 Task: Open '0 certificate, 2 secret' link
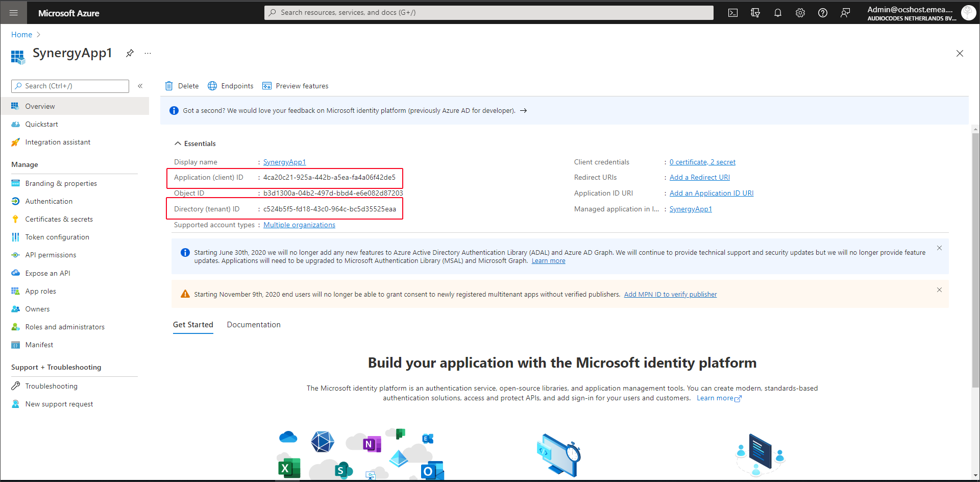click(702, 162)
